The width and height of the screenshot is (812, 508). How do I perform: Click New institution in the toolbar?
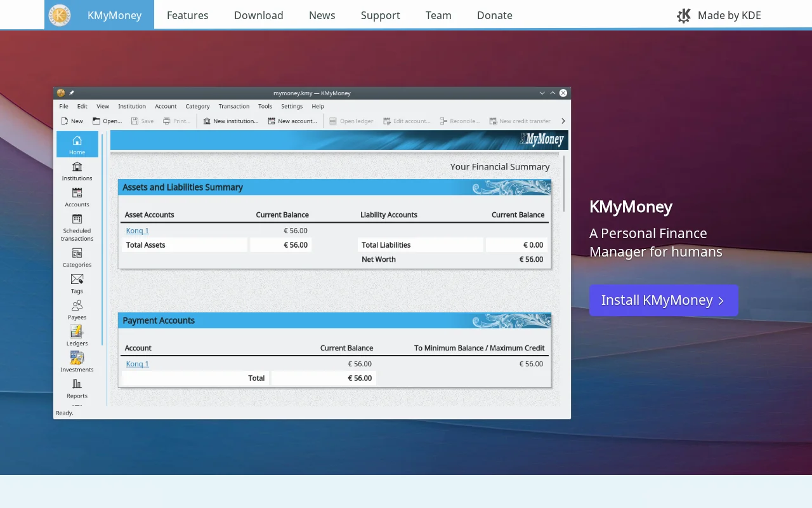click(231, 121)
